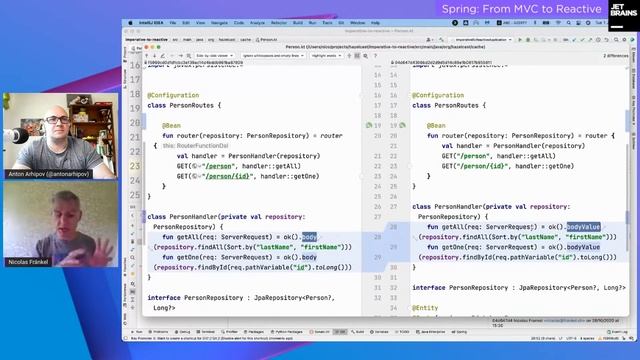
Task: Click Nicolas Fränkel webcam thumbnail
Action: [x=61, y=224]
